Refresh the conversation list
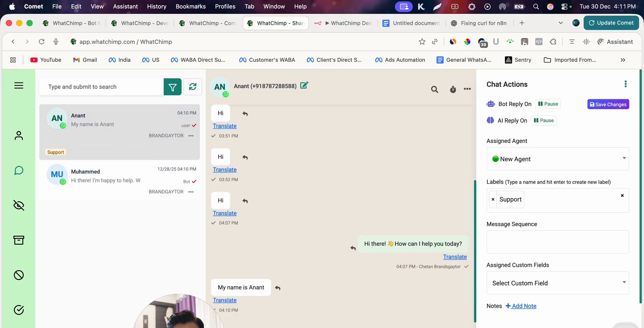This screenshot has height=328, width=644. coord(193,87)
